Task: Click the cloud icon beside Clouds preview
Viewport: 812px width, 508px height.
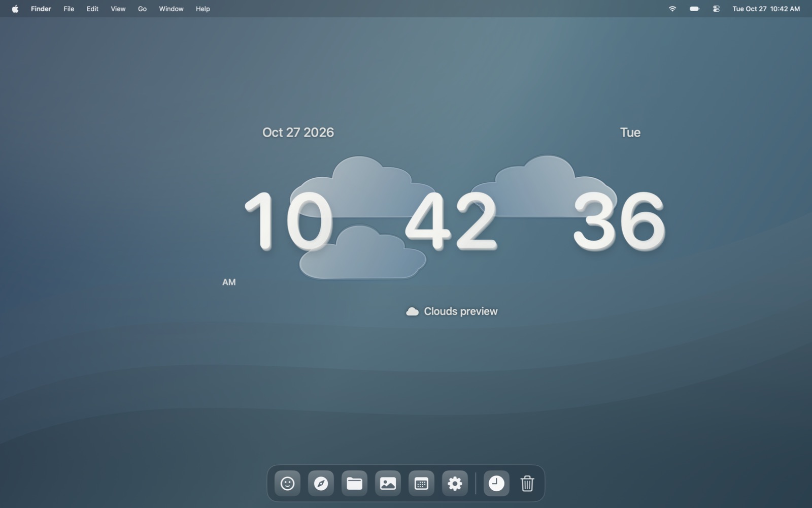Action: [x=413, y=311]
